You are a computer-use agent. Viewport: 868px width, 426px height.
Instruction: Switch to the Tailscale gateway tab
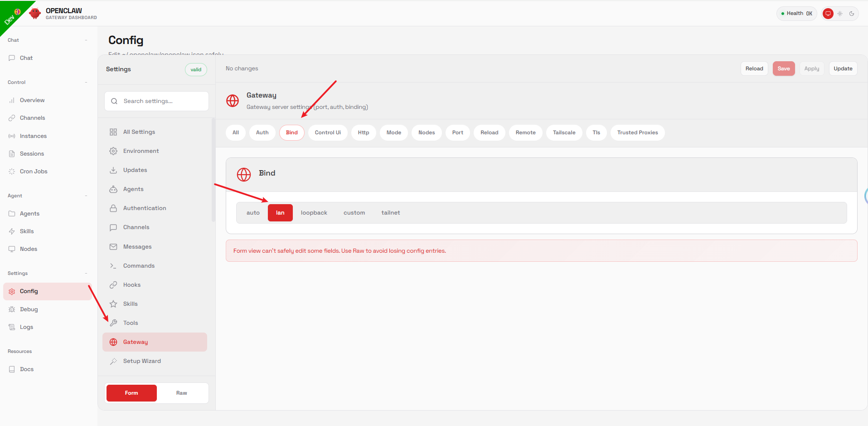[x=564, y=132]
